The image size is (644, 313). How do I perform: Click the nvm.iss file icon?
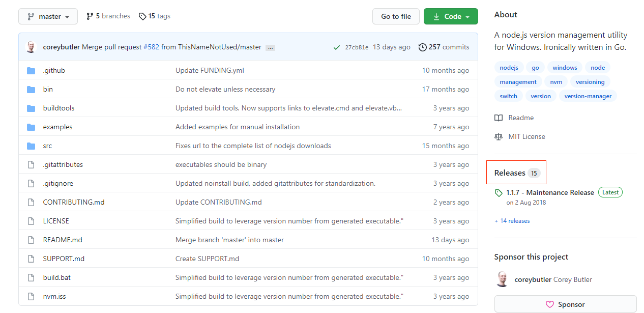31,297
